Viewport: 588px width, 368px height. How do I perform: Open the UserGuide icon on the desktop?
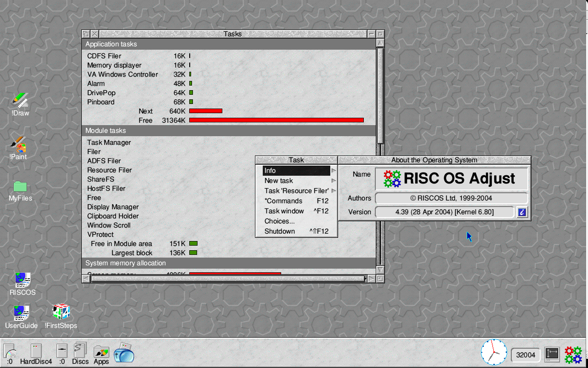(21, 313)
